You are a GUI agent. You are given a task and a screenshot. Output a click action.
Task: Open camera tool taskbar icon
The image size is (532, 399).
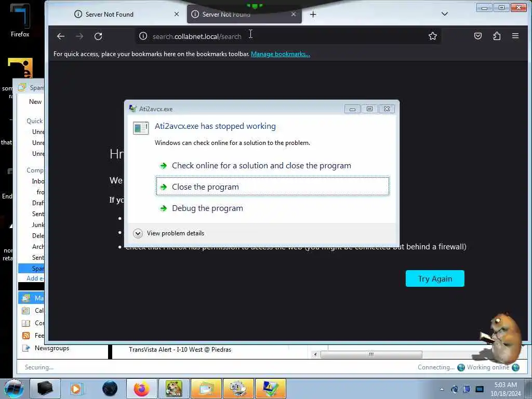238,389
